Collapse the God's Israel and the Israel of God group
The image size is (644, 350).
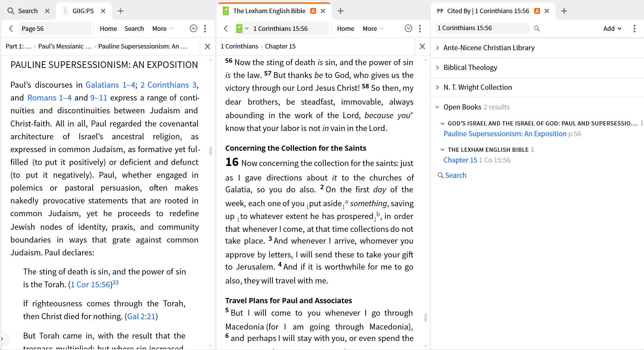[x=442, y=123]
